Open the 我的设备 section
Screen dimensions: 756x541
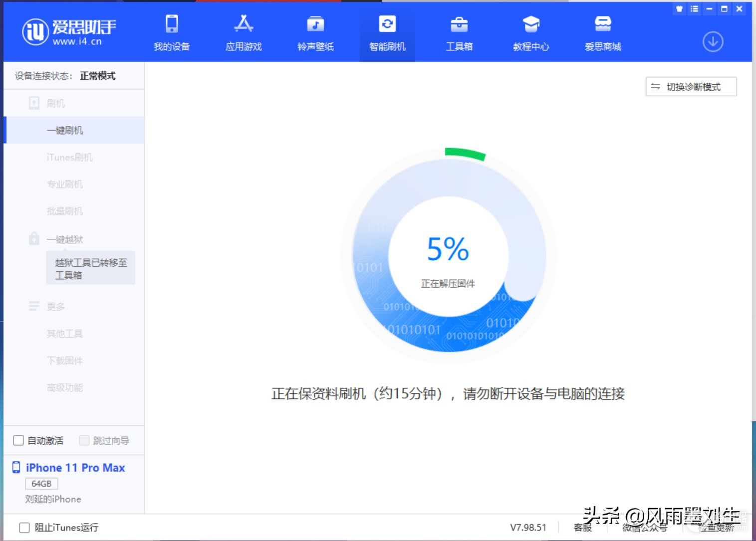point(172,33)
